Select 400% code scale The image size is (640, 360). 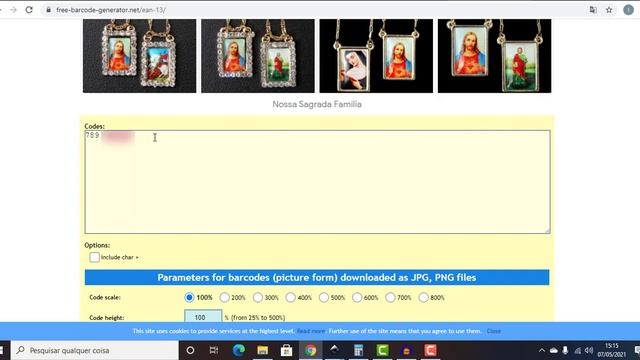pyautogui.click(x=290, y=298)
